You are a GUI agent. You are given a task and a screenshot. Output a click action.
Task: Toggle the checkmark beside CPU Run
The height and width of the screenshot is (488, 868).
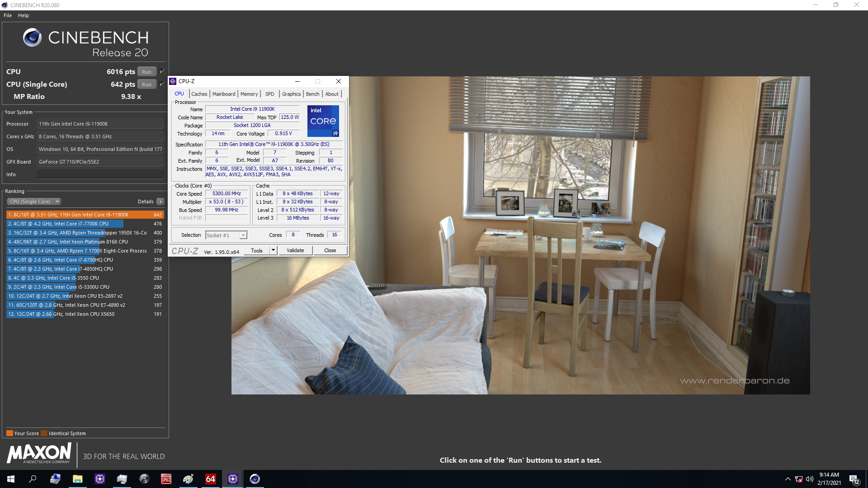[x=162, y=71]
